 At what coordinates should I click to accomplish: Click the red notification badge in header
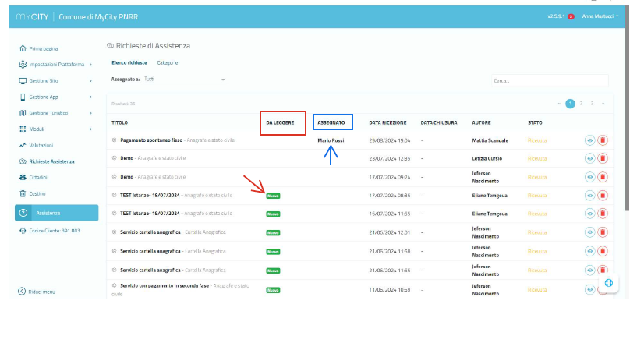[571, 16]
